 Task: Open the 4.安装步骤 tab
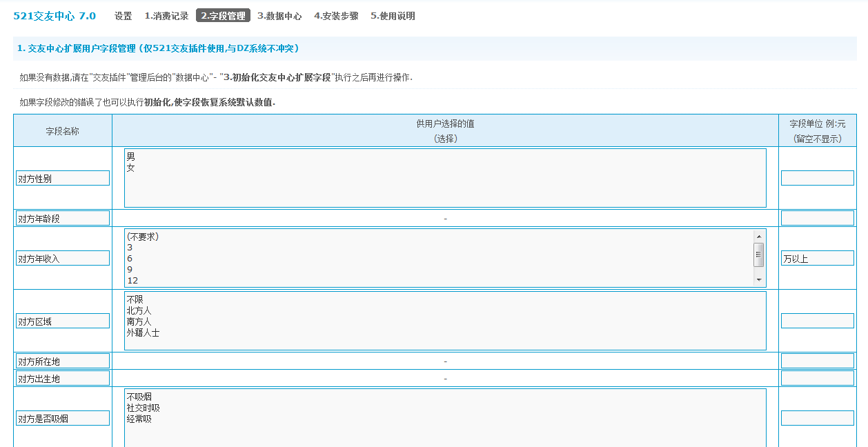pyautogui.click(x=336, y=16)
